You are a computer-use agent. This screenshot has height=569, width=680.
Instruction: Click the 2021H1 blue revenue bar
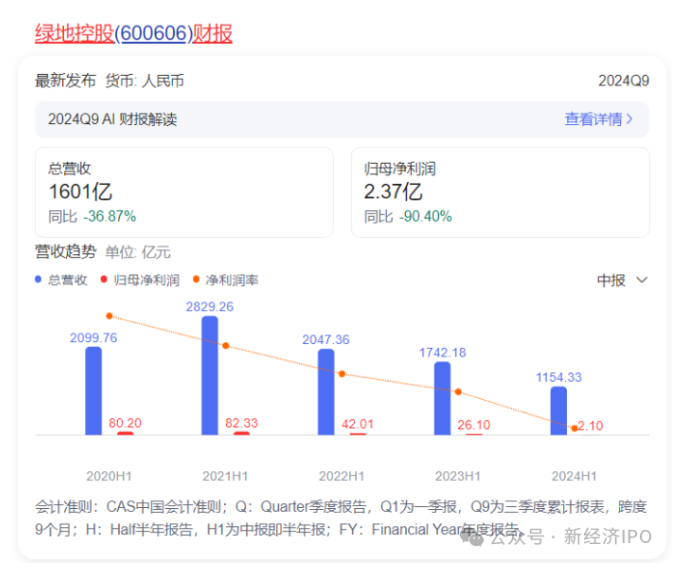point(210,376)
